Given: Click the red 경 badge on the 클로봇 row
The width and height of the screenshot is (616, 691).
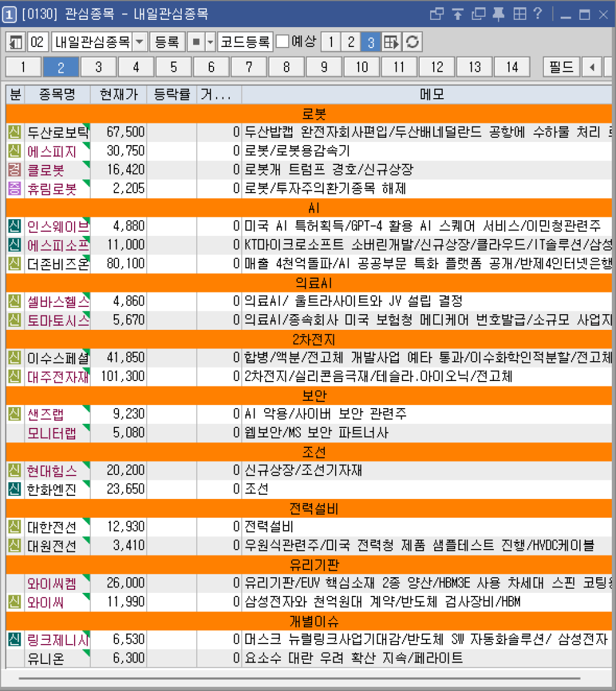Looking at the screenshot, I should (x=14, y=170).
